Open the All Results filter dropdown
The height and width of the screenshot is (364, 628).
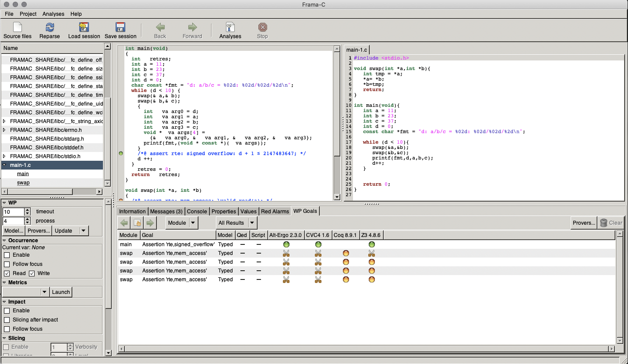236,223
